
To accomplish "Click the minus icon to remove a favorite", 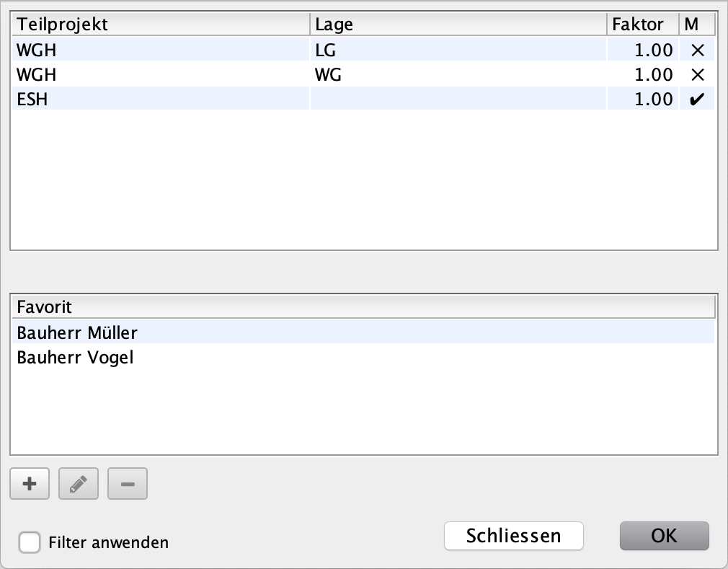I will tap(128, 483).
